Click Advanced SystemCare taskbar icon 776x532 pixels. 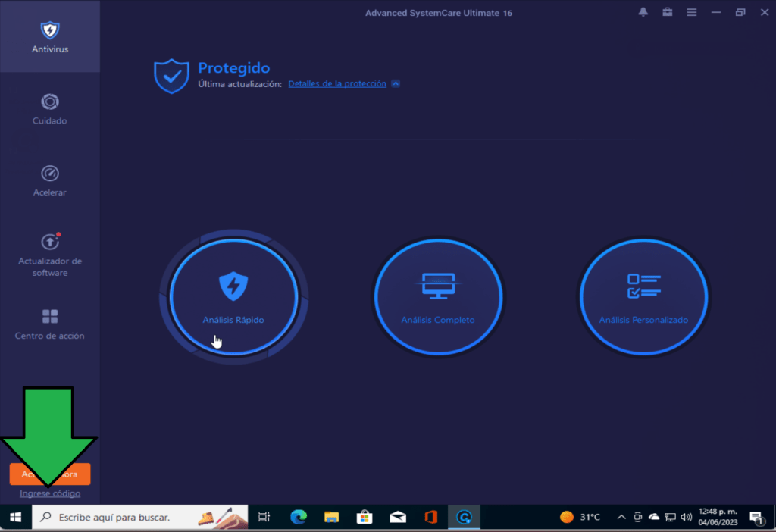[x=464, y=517]
